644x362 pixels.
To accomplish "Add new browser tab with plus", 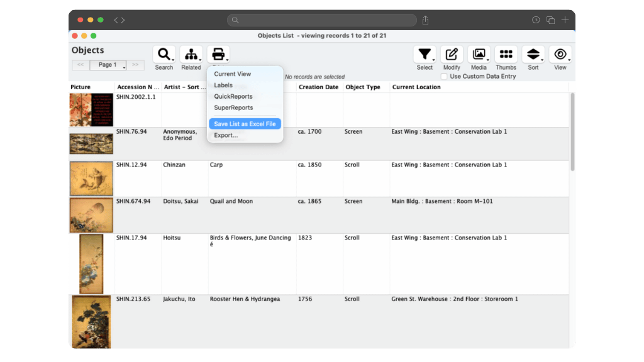I will pos(565,20).
